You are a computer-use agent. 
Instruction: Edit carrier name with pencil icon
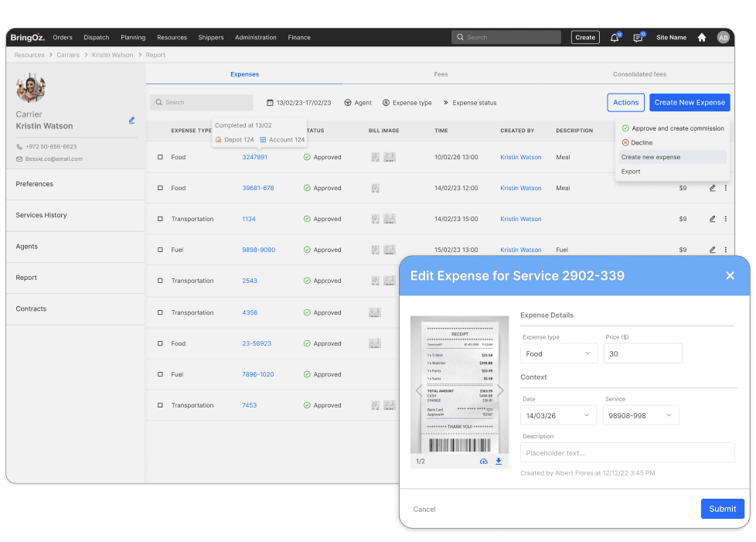click(131, 120)
